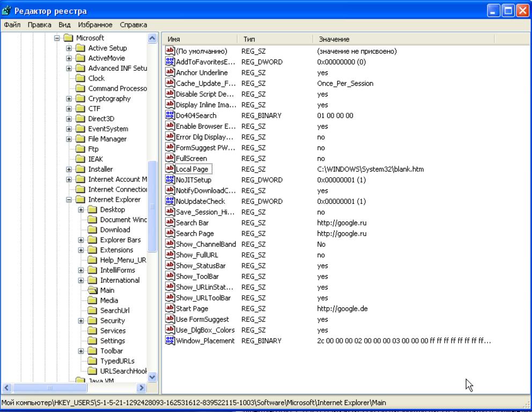Collapse the Internet Explorer key
This screenshot has height=412, width=532.
[x=69, y=200]
